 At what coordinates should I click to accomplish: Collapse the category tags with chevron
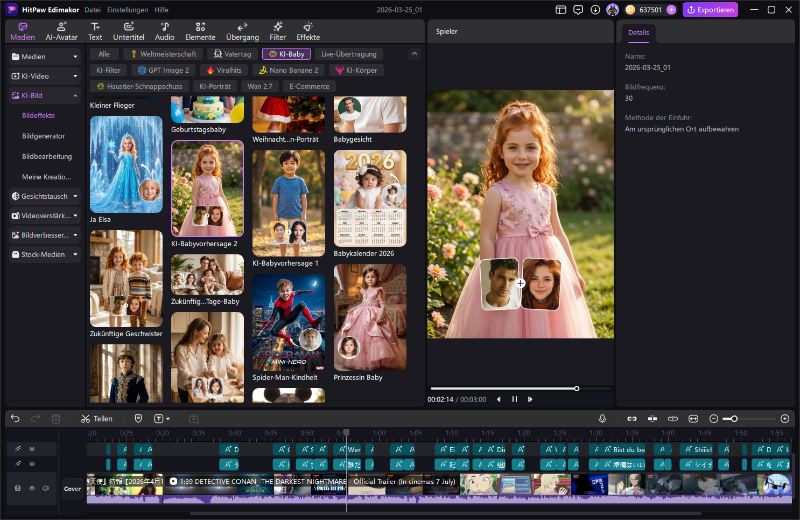point(414,54)
